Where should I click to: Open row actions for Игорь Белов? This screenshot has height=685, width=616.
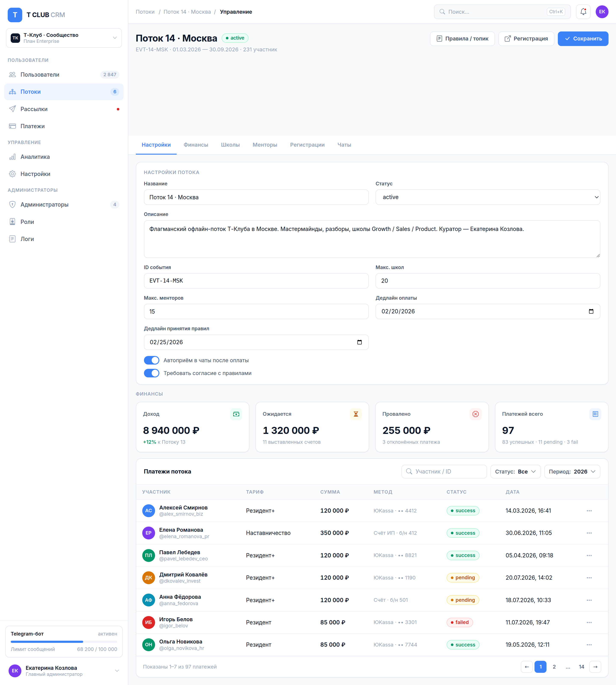click(589, 622)
